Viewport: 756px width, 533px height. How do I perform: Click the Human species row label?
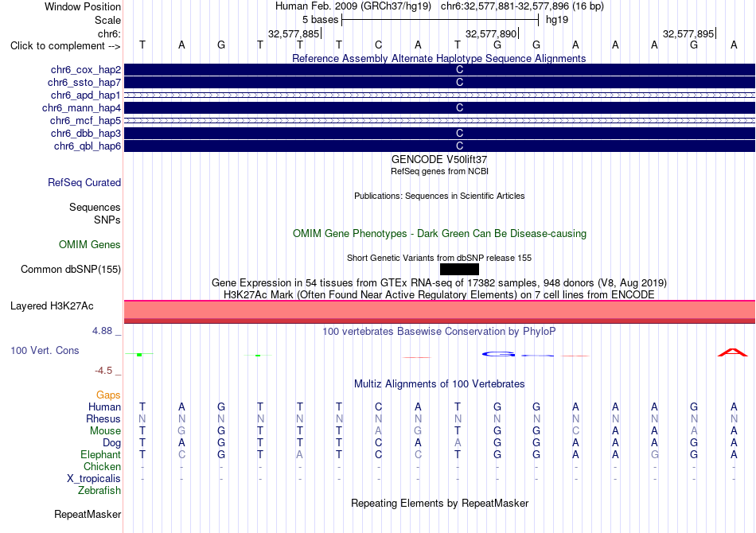pyautogui.click(x=104, y=407)
